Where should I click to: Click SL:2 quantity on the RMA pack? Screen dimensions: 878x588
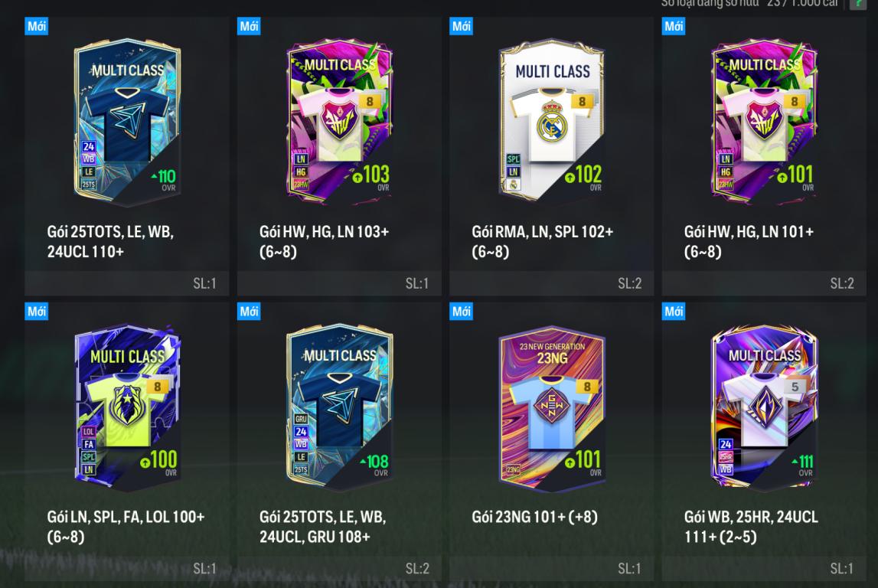tap(629, 283)
